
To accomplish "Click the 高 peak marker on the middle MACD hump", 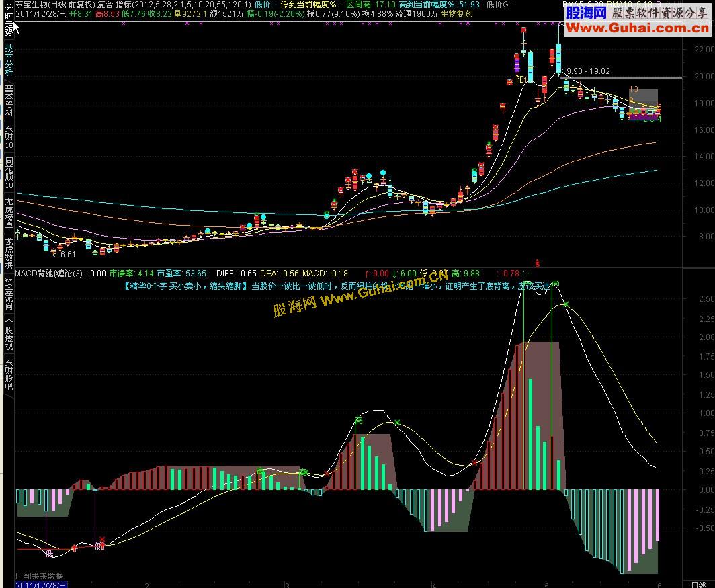I will point(358,420).
